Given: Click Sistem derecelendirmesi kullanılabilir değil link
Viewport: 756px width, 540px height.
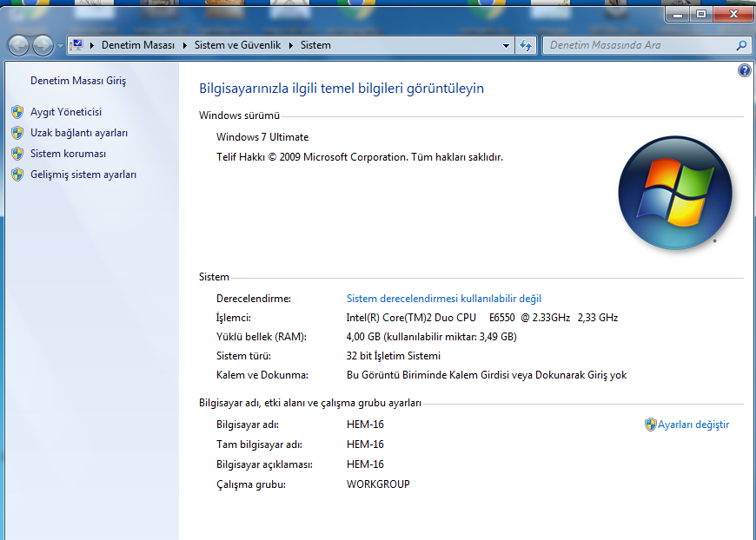Looking at the screenshot, I should [x=443, y=299].
